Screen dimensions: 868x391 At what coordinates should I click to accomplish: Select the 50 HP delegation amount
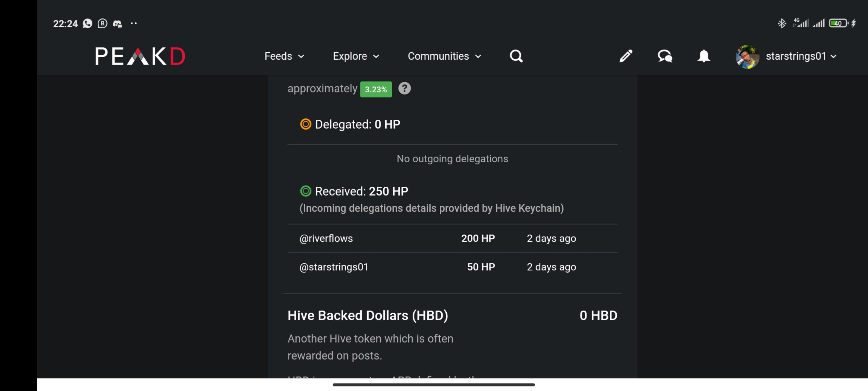coord(481,267)
